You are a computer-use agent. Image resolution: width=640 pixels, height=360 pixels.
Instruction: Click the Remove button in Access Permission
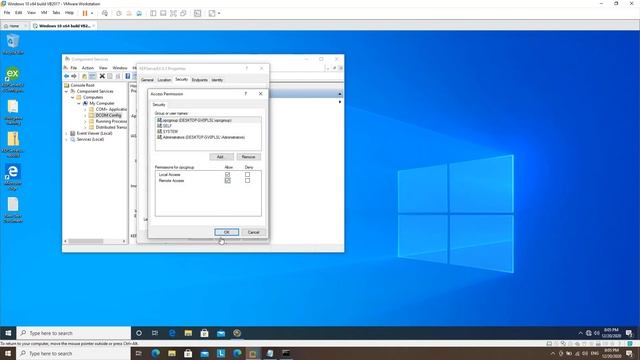tap(248, 157)
